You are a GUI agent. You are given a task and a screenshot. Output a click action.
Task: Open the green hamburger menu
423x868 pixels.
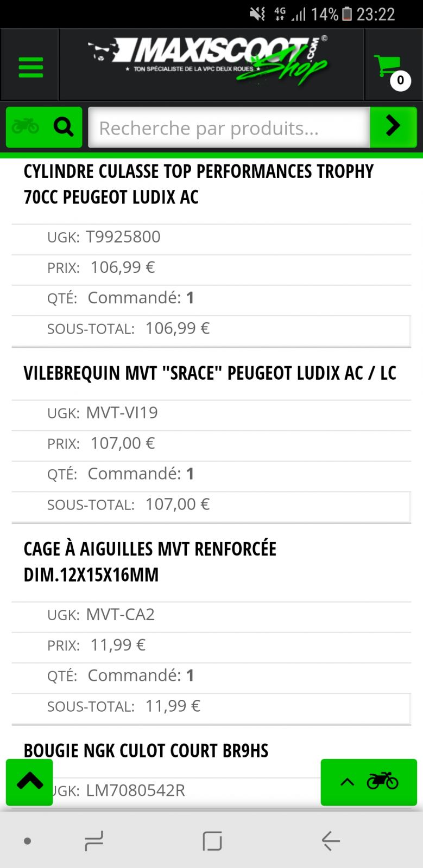coord(30,67)
